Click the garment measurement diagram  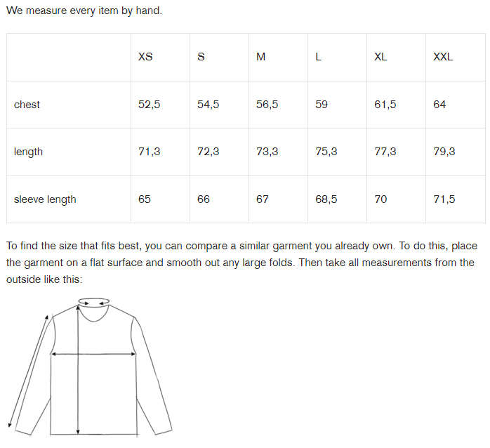pyautogui.click(x=90, y=367)
